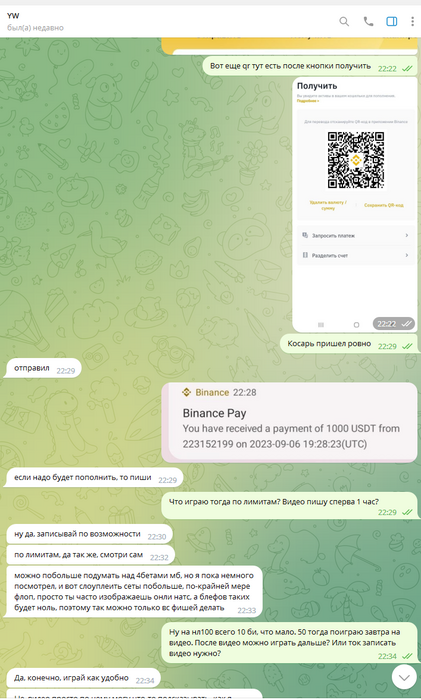Open the chat search magnifier icon

tap(344, 21)
